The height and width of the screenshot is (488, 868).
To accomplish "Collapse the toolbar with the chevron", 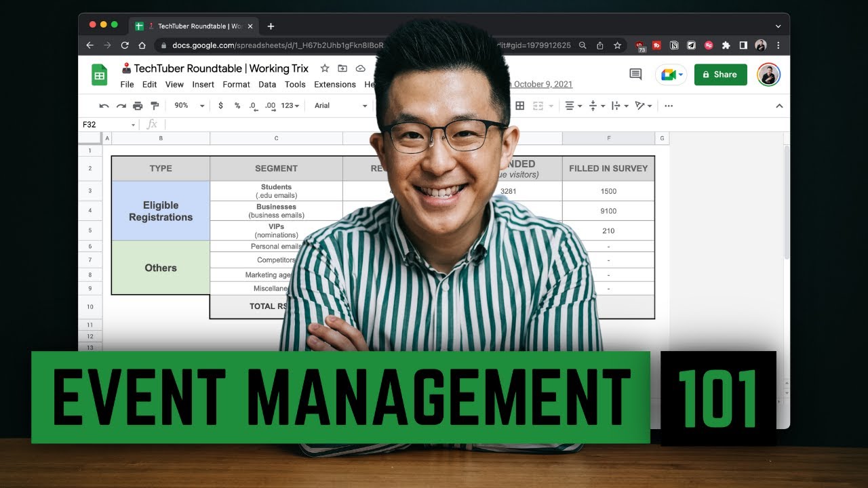I will pos(779,106).
